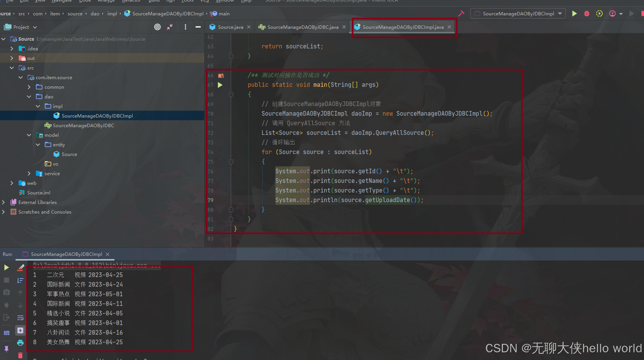Toggle code fold marker at line 68
Image resolution: width=644 pixels, height=360 pixels.
(231, 95)
